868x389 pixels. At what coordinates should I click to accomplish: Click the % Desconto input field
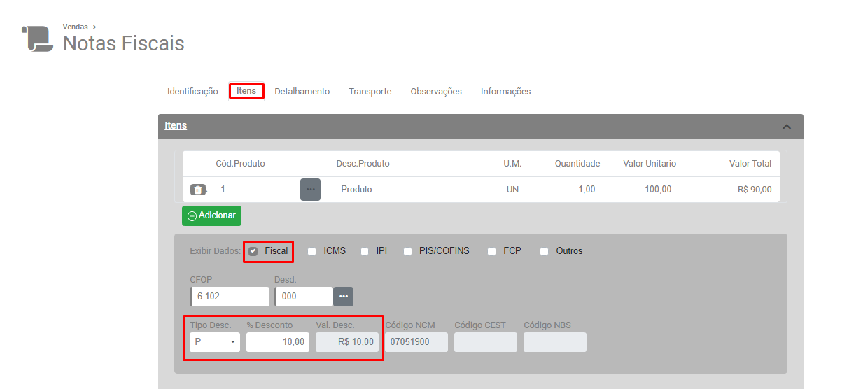tap(278, 342)
